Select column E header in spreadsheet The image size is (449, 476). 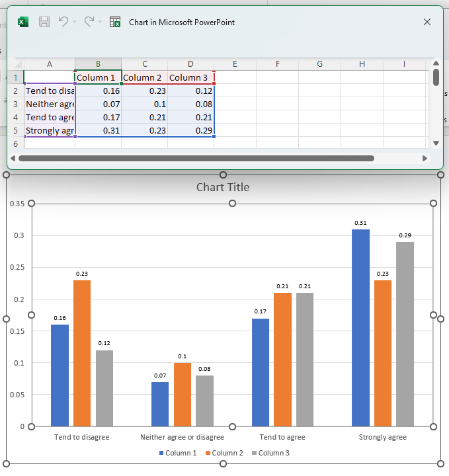click(235, 63)
